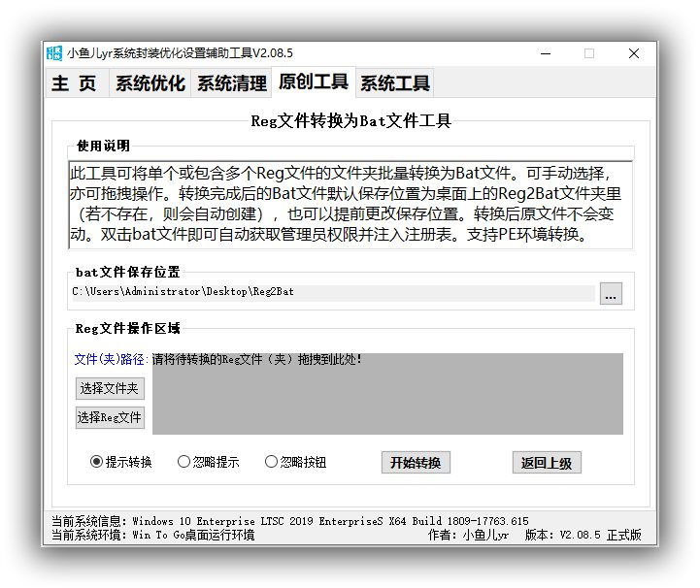Image resolution: width=700 pixels, height=588 pixels.
Task: Click the 返回上级 button
Action: click(547, 463)
